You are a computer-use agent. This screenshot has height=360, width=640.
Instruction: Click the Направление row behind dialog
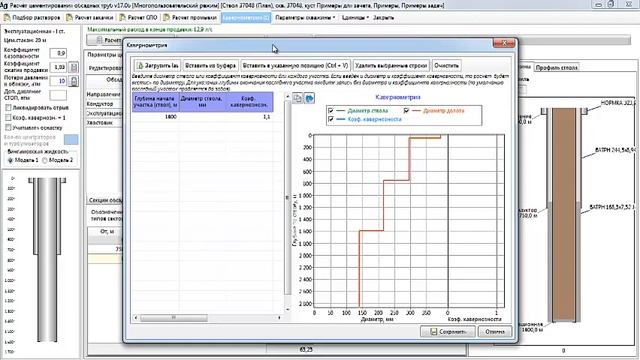[x=104, y=94]
